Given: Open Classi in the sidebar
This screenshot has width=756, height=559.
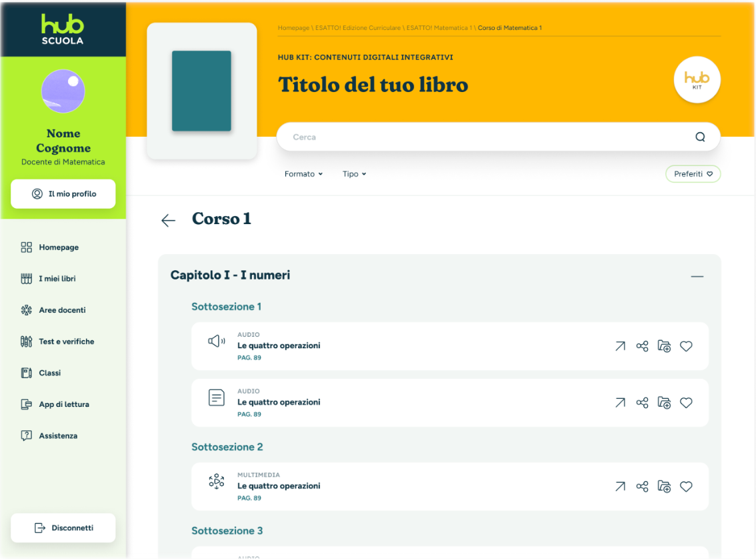Looking at the screenshot, I should 41,373.
